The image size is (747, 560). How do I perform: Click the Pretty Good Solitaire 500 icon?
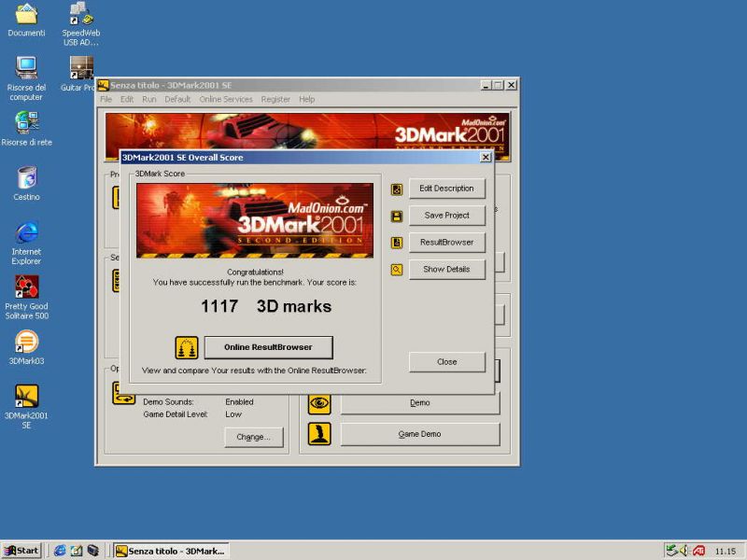pos(27,298)
